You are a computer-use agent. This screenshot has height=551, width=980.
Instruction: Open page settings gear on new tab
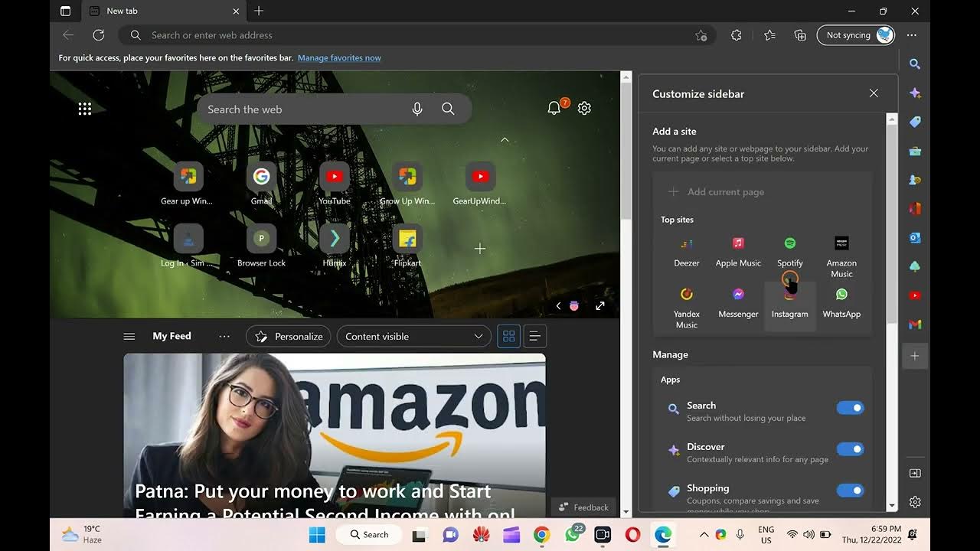pos(584,109)
